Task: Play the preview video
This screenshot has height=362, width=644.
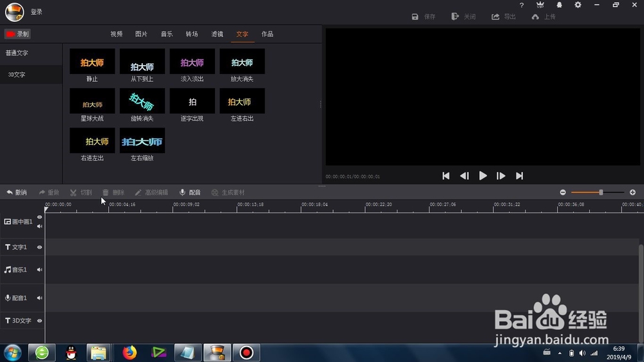Action: [483, 176]
